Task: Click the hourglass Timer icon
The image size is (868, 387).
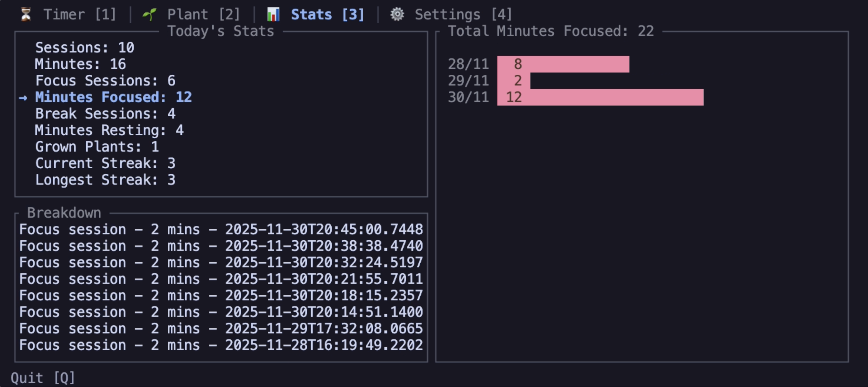Action: point(26,14)
